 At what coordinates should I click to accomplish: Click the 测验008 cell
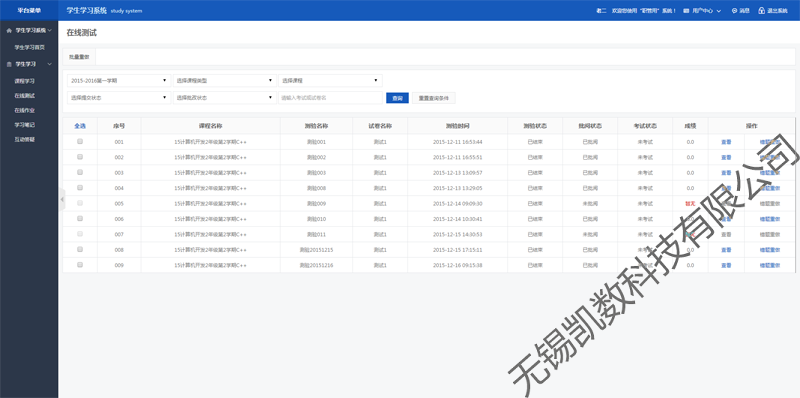(316, 188)
